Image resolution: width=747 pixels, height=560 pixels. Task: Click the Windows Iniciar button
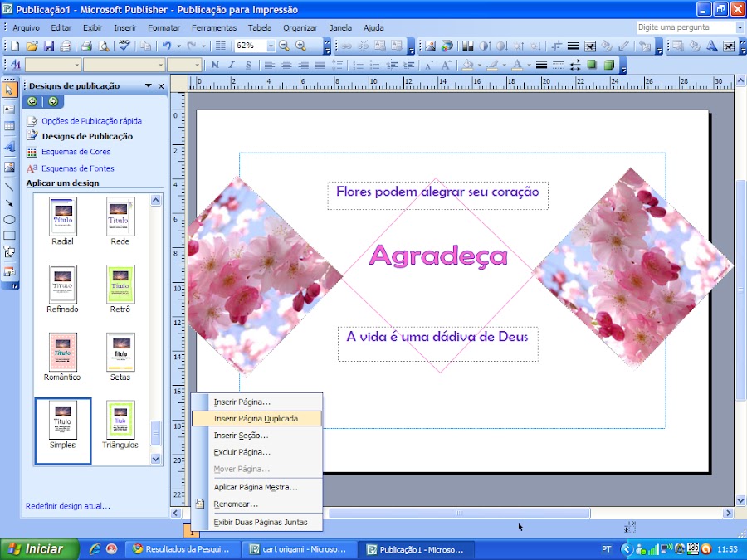[x=40, y=549]
